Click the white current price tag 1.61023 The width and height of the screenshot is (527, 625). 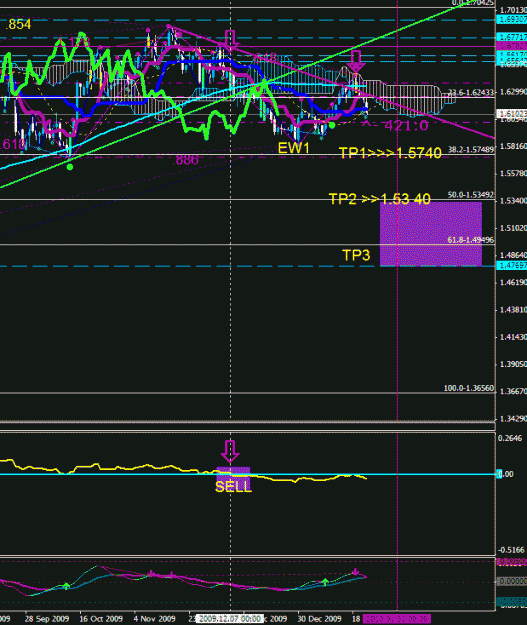(511, 114)
